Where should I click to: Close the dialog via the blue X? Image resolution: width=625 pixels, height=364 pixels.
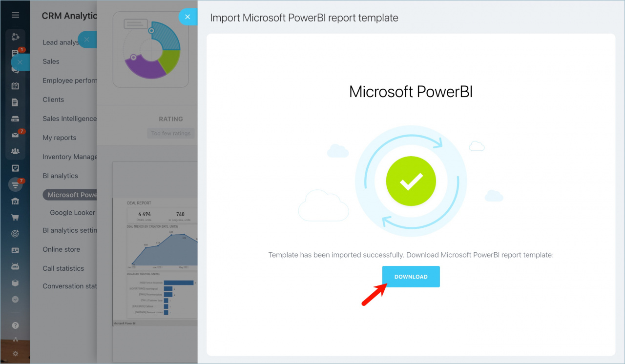pyautogui.click(x=188, y=17)
